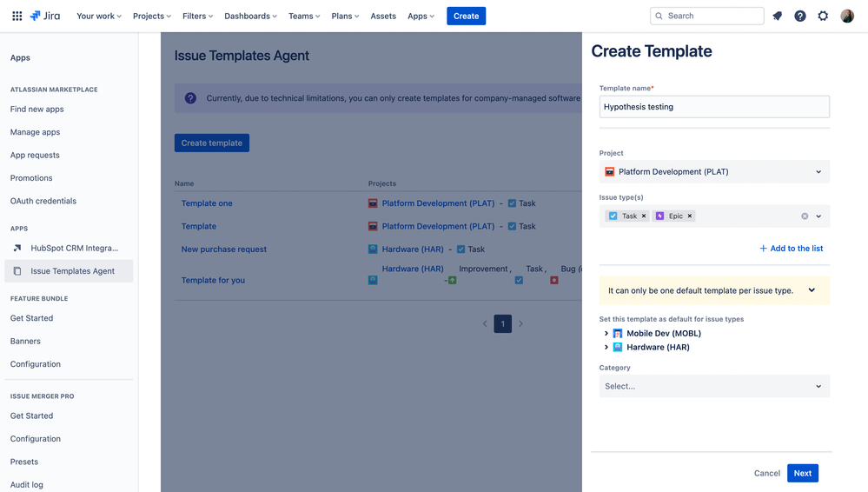Click the Task icon in Template for you row
The width and height of the screenshot is (868, 492).
tap(519, 281)
